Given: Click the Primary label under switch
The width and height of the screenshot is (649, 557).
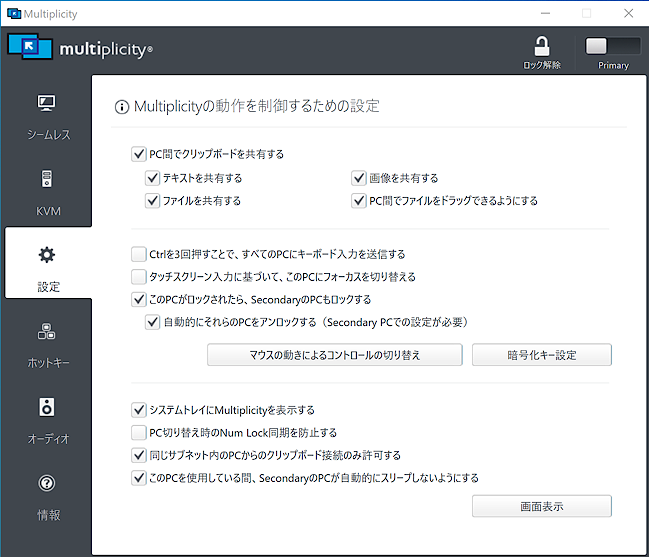Looking at the screenshot, I should (x=613, y=65).
